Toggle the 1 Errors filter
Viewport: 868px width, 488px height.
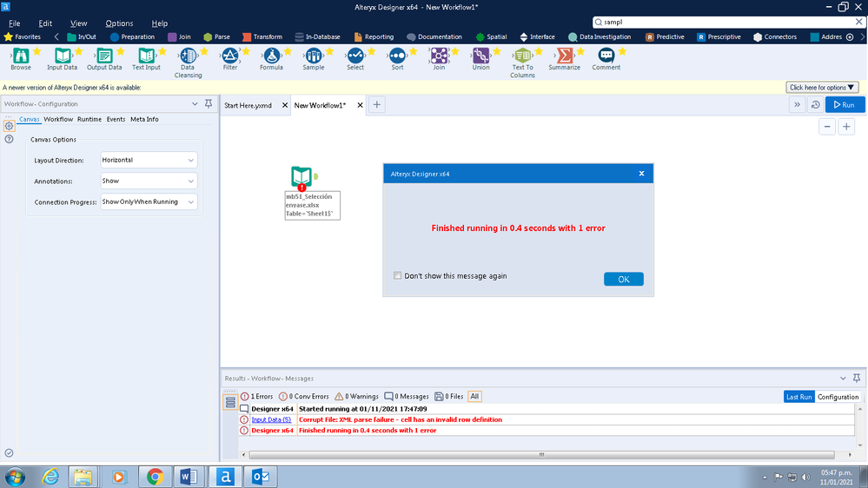(x=257, y=396)
